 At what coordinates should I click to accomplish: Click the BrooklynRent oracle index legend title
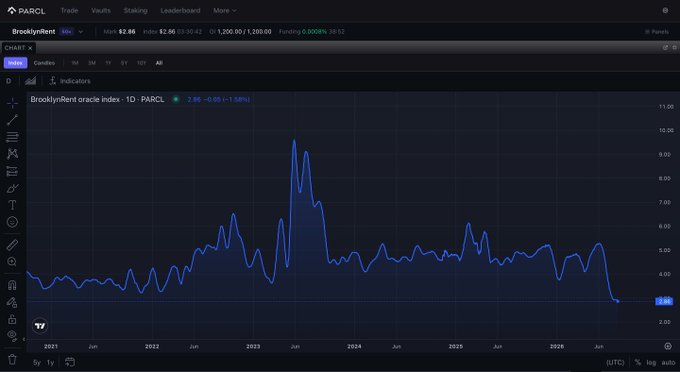(x=97, y=99)
